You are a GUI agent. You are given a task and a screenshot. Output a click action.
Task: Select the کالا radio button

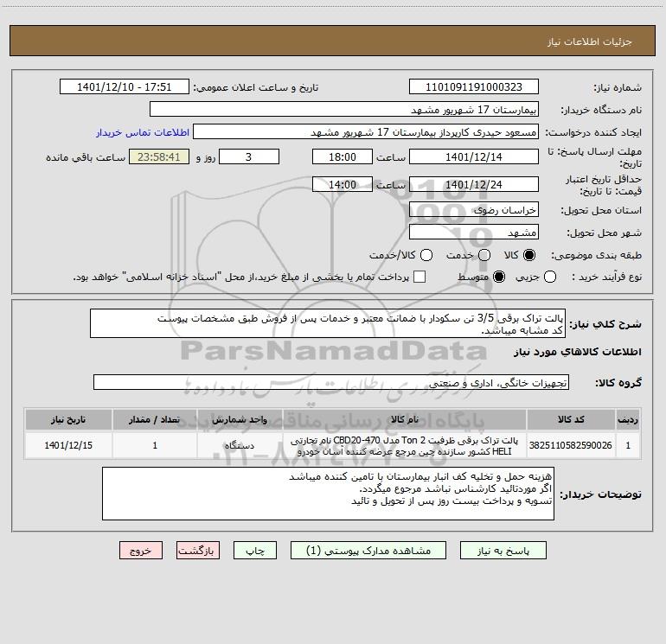[529, 255]
